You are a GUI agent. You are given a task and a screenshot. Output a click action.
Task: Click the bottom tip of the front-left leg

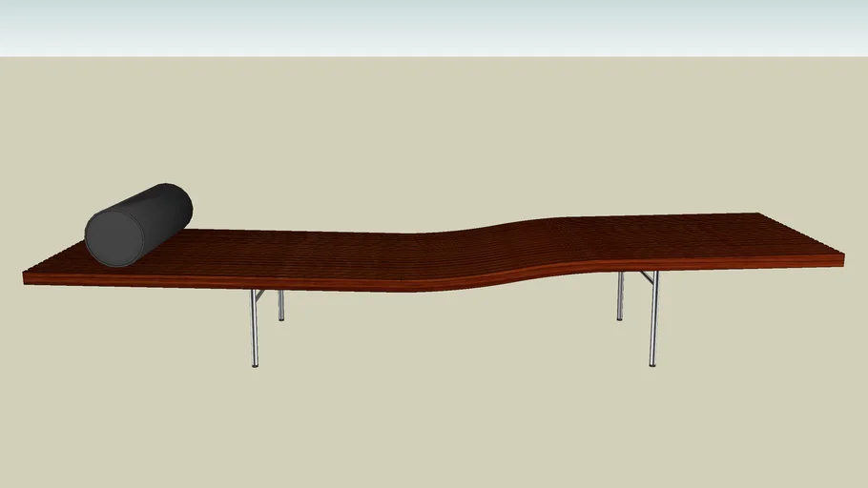pos(255,364)
